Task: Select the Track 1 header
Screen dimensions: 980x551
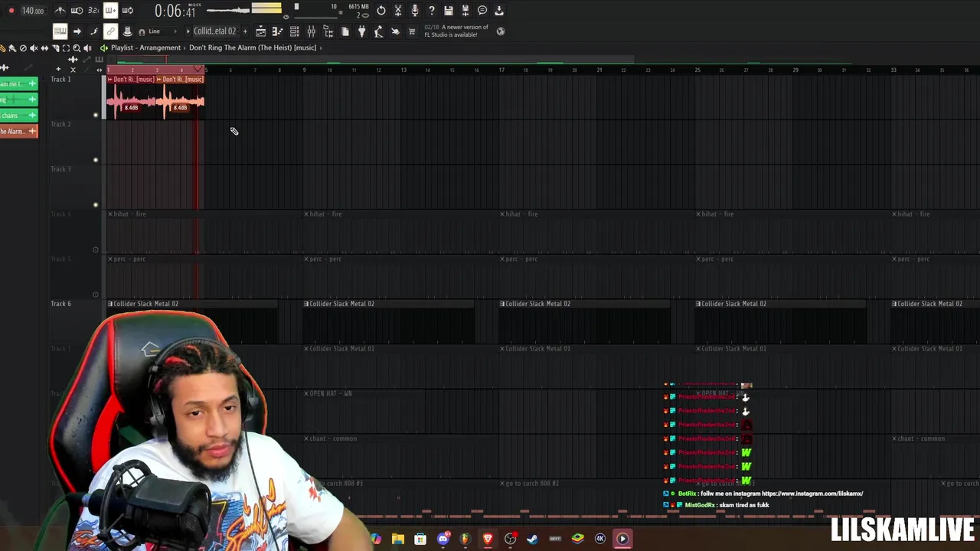Action: 75,96
